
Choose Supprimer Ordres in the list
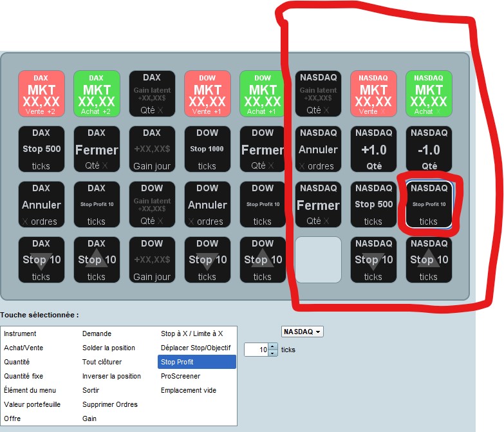tap(110, 404)
